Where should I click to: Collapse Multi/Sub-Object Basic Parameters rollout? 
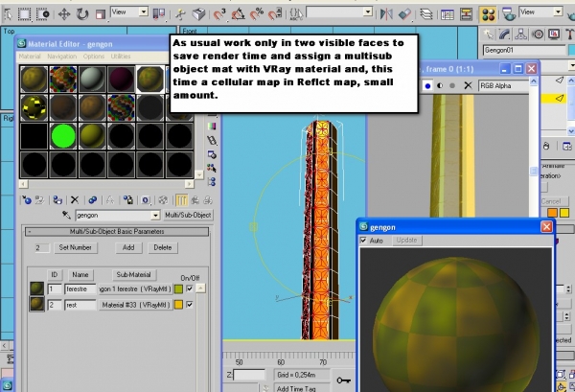pyautogui.click(x=117, y=231)
